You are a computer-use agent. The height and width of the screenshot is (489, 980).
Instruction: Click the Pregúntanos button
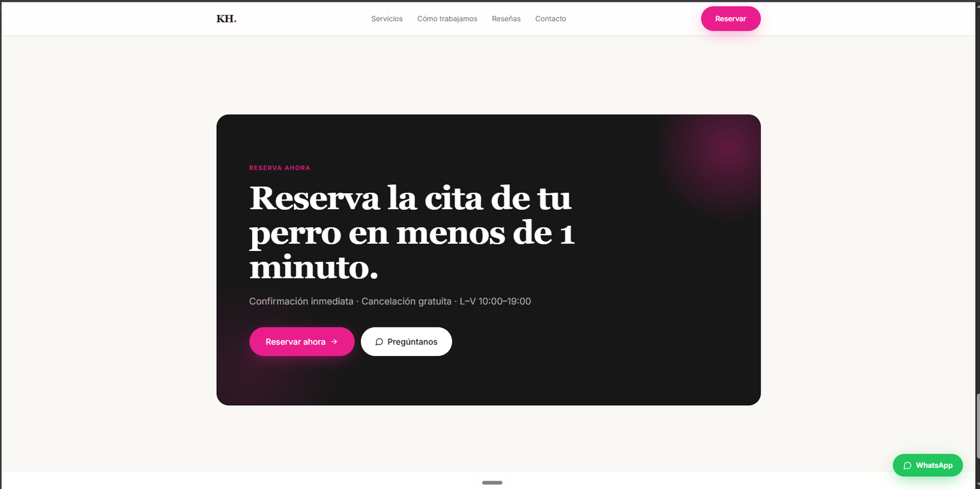[x=406, y=342]
